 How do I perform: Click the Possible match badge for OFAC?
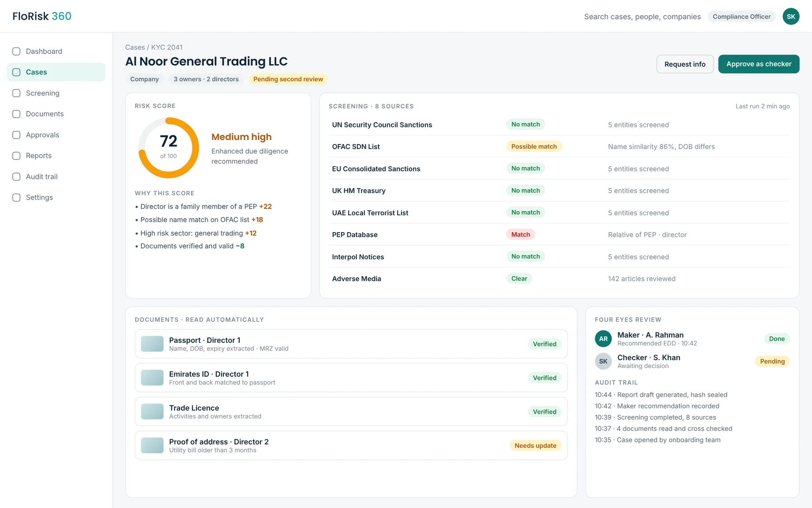click(x=534, y=146)
